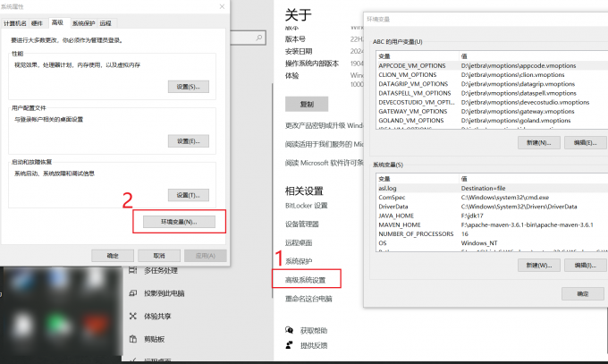The image size is (608, 364).
Task: Click 更改产品密钥或升级 Windows link
Action: click(x=325, y=125)
